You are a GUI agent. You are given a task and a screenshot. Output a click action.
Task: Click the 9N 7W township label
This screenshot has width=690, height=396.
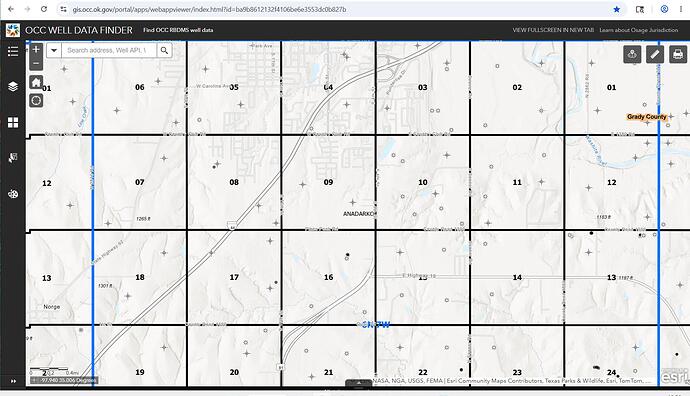click(375, 325)
